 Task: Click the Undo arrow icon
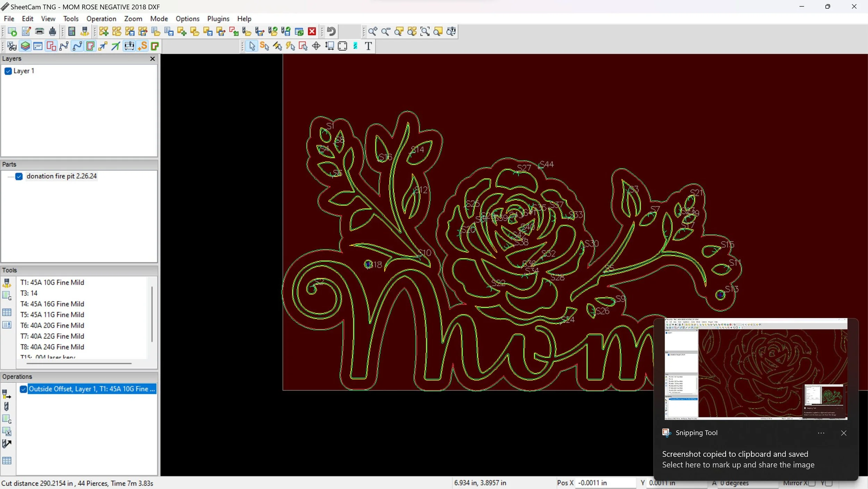click(x=331, y=32)
